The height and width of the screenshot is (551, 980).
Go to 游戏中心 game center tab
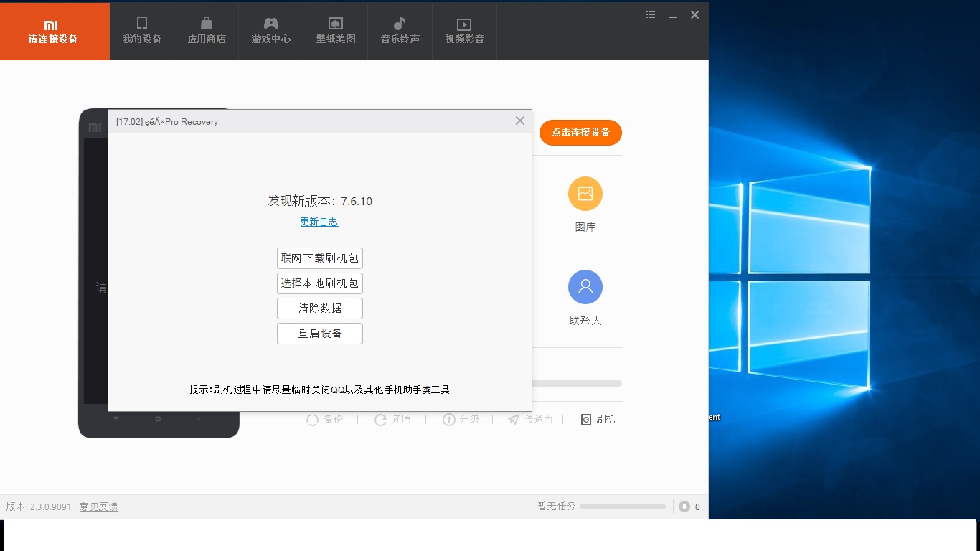[x=271, y=31]
